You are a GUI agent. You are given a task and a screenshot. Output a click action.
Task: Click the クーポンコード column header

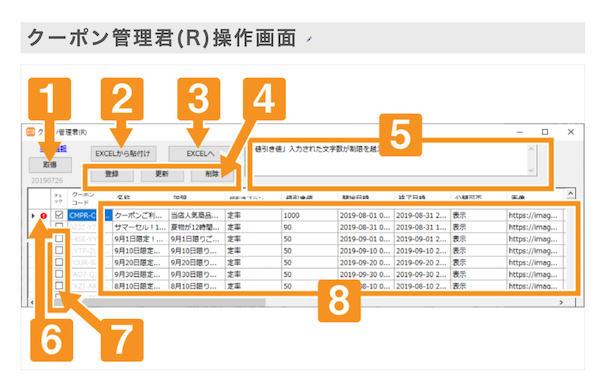click(x=83, y=198)
